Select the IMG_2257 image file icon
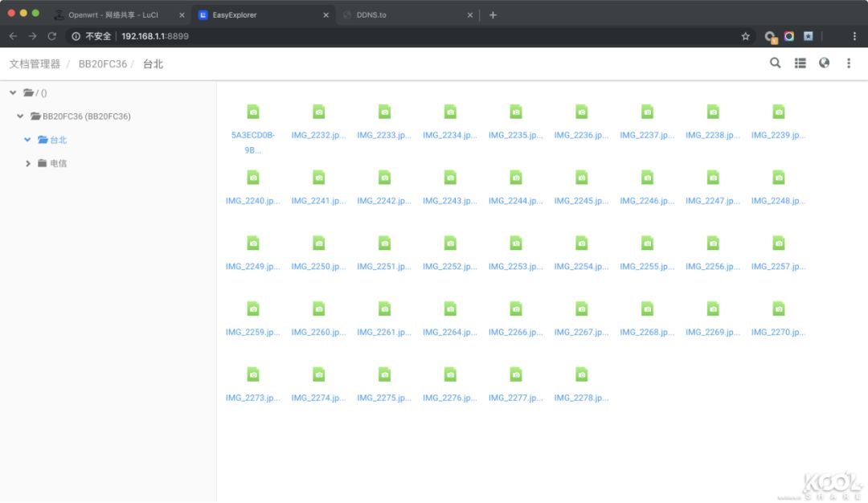Screen dimensions: 868x503 [779, 243]
